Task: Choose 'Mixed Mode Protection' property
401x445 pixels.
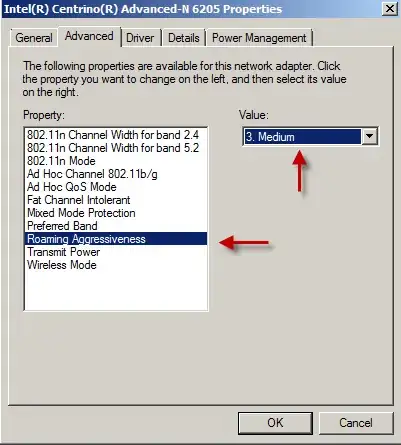Action: point(116,213)
